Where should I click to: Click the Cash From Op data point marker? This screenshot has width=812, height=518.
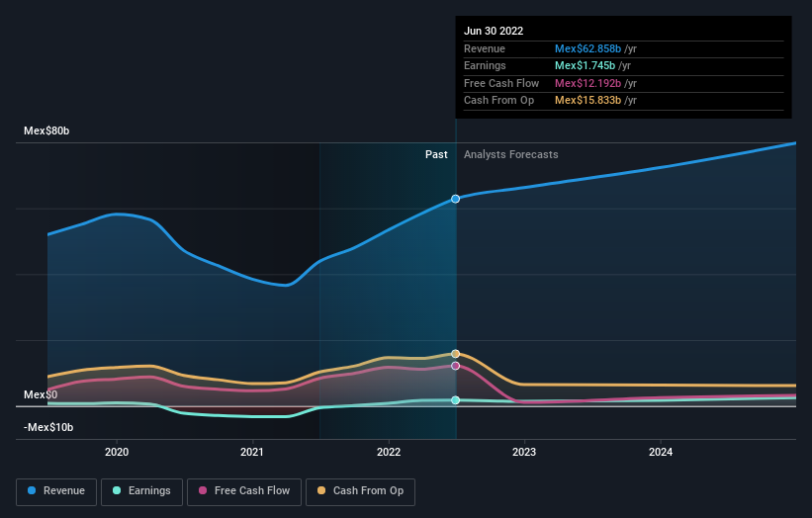click(455, 354)
